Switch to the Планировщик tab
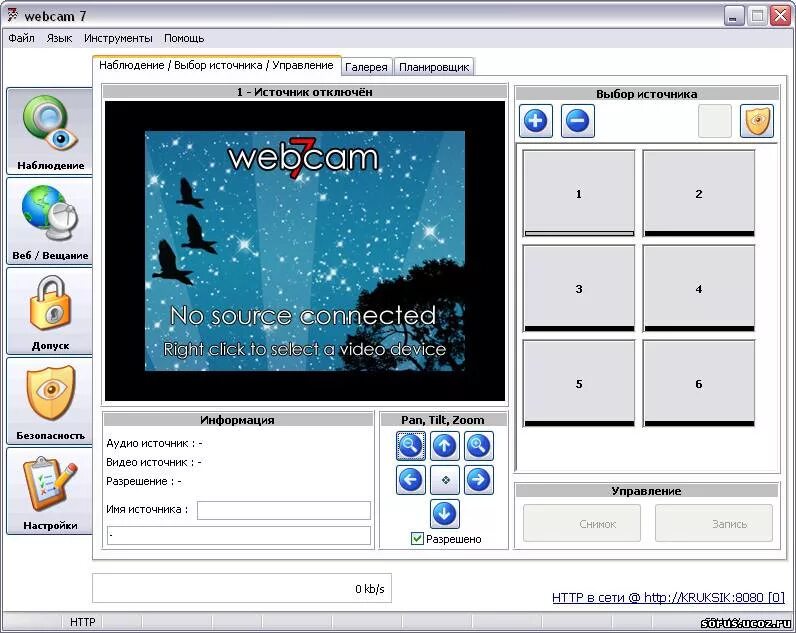The height and width of the screenshot is (633, 796). (434, 67)
